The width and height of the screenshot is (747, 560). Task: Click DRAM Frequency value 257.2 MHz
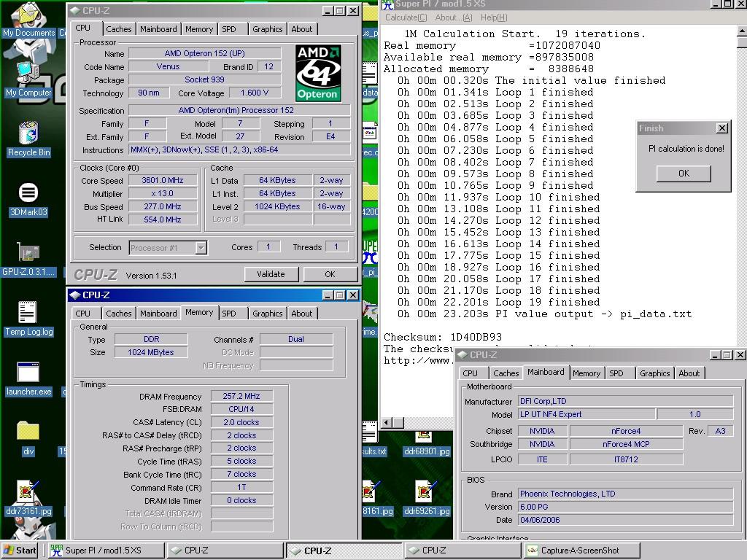241,396
